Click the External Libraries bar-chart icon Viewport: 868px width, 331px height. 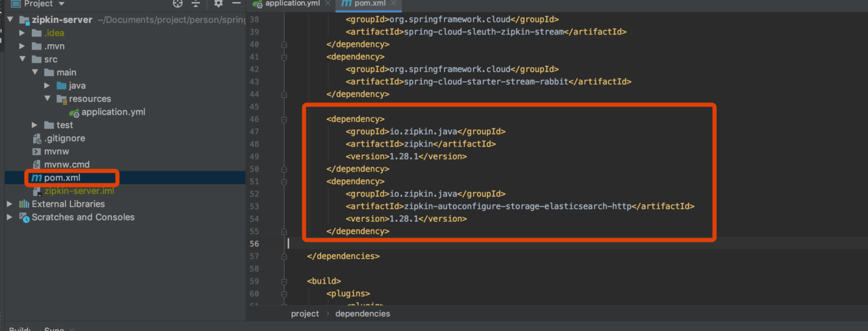click(24, 203)
